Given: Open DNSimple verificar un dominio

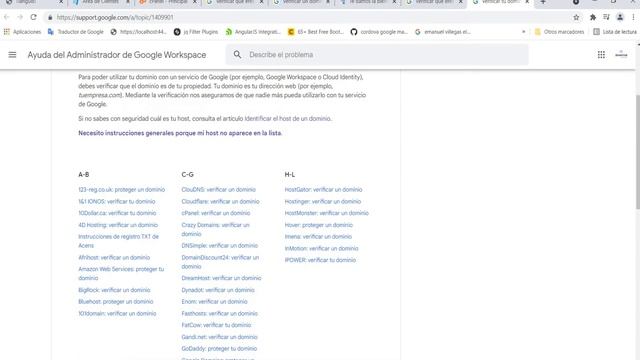Looking at the screenshot, I should coord(220,246).
